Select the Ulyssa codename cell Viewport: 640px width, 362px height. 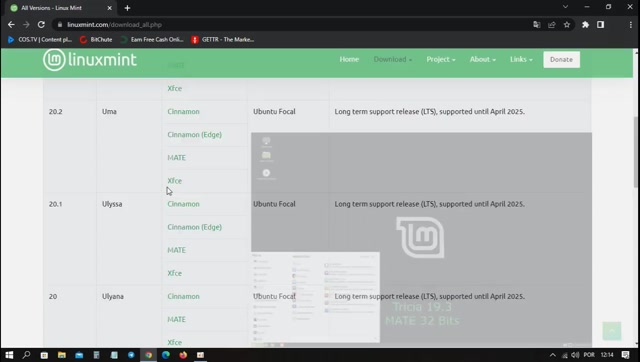click(112, 204)
